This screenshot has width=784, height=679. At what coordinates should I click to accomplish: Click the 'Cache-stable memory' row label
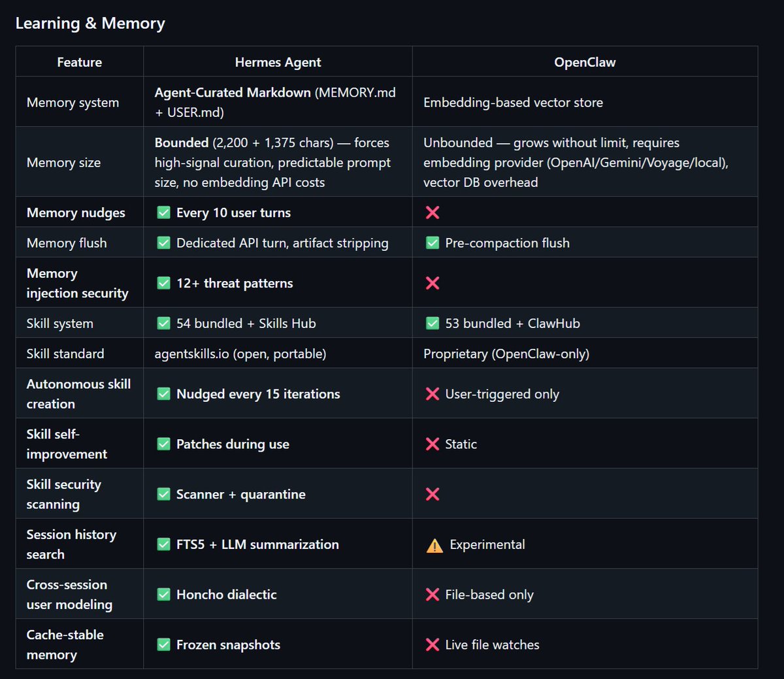(65, 645)
